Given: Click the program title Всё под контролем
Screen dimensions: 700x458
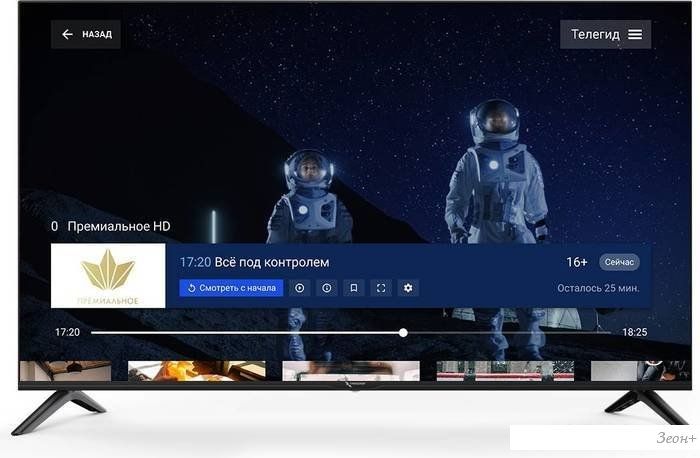Looking at the screenshot, I should tap(272, 262).
